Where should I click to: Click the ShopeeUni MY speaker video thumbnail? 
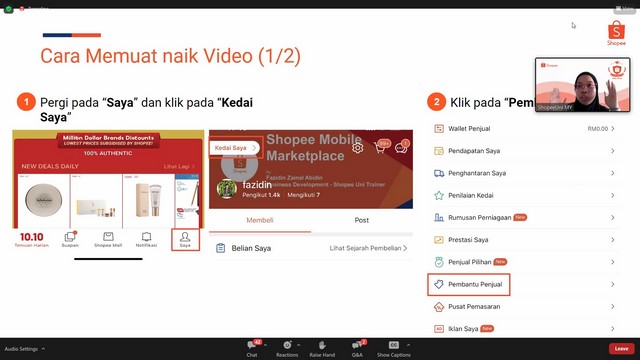pos(582,85)
